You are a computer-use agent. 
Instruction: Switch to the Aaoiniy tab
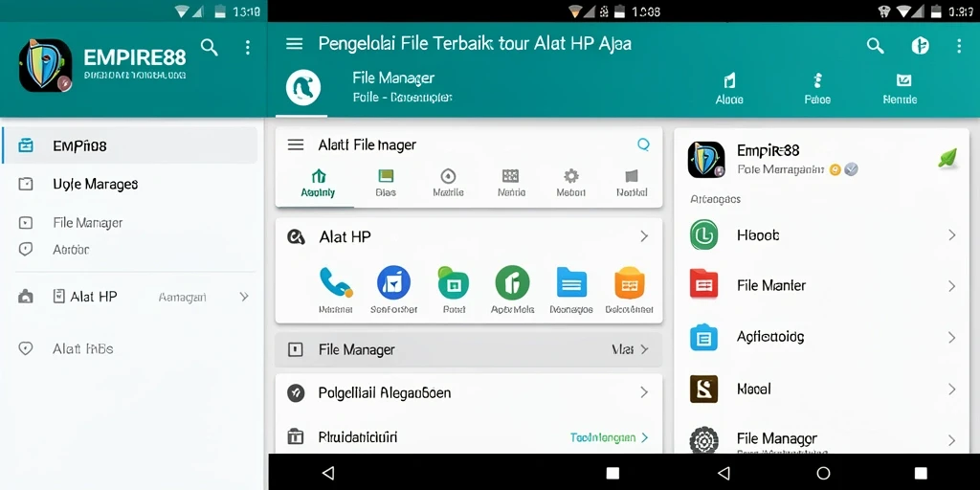[x=318, y=183]
